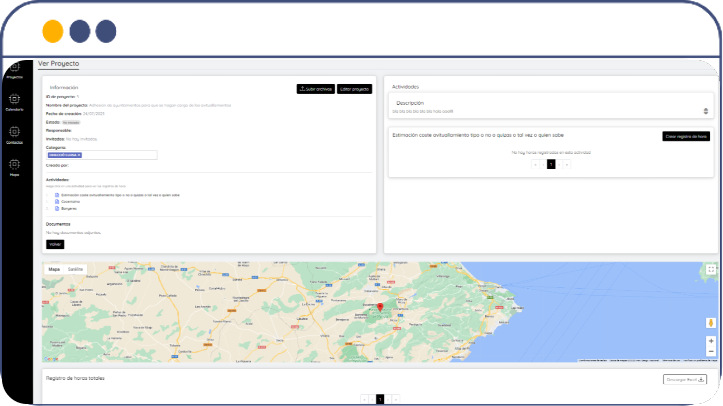Select the Ver Proyecto tab heading
The height and width of the screenshot is (406, 723).
click(59, 64)
